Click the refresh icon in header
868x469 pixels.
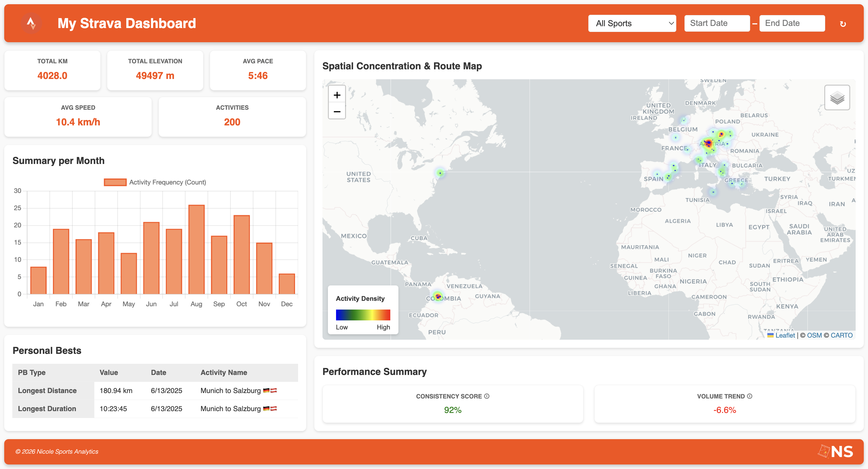tap(843, 24)
